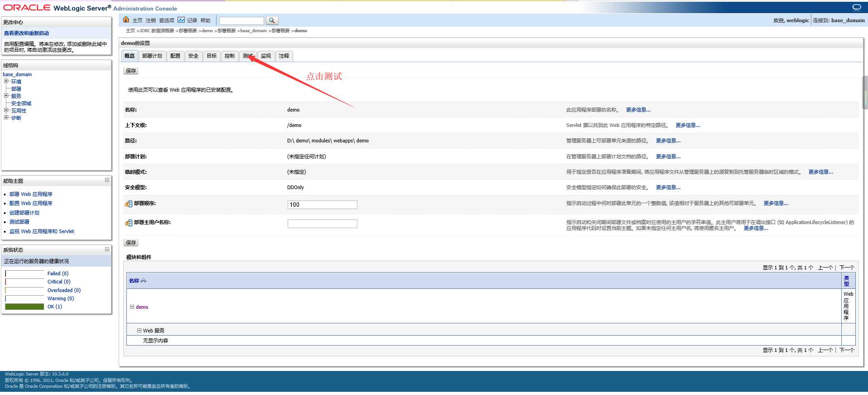Screen dimensions: 868x395
Task: Open help topic 监视 Web 应用程序和 Servlet
Action: click(x=42, y=231)
